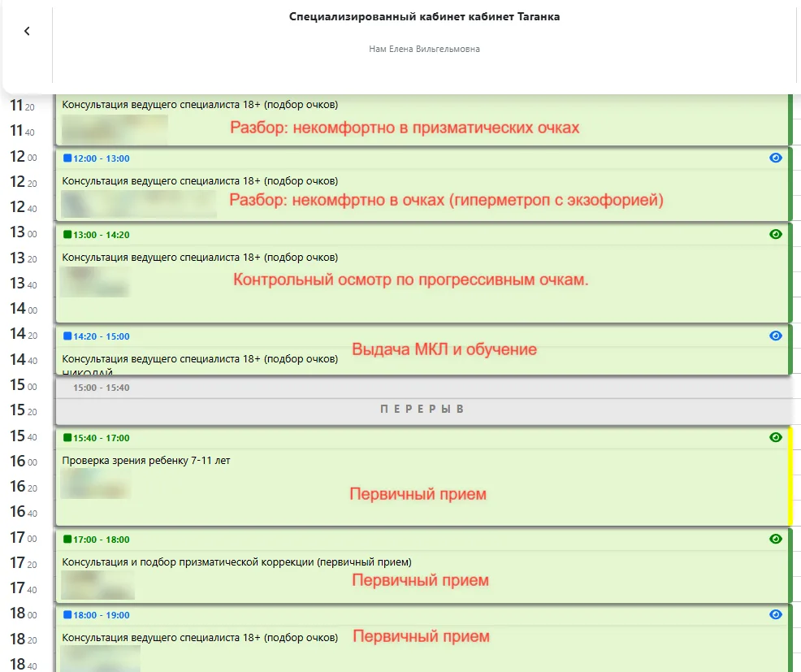Viewport: 801px width, 672px height.
Task: Click 'Проверка зрения ребенку 7-11 лет' service text
Action: [x=146, y=461]
